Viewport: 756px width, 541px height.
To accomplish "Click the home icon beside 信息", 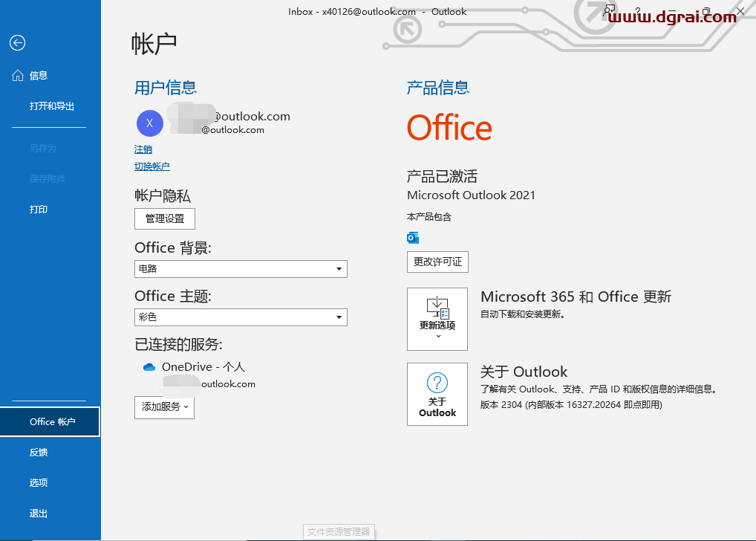I will coord(18,75).
